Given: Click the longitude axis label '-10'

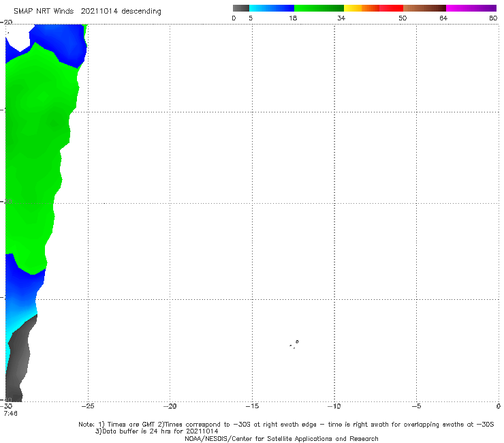Looking at the screenshot, I should (334, 406).
